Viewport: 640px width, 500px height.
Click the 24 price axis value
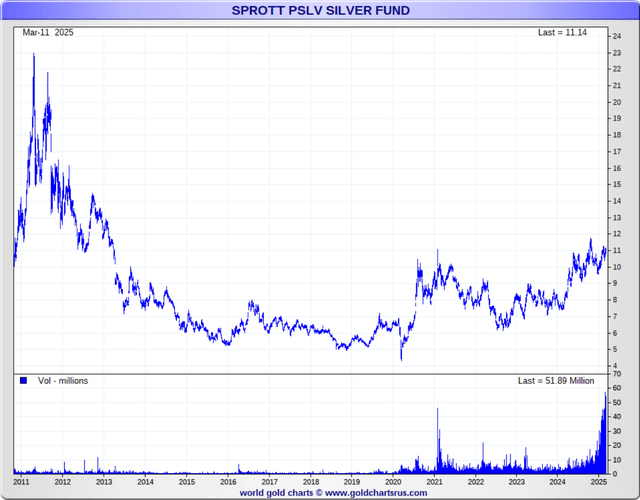point(617,36)
